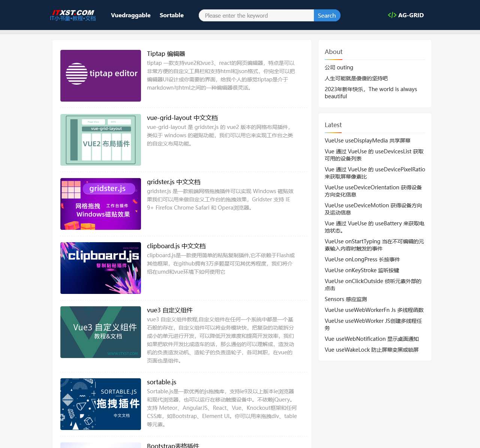This screenshot has width=480, height=448.
Task: Open the Bootstrap表格插件 article title
Action: (x=173, y=445)
